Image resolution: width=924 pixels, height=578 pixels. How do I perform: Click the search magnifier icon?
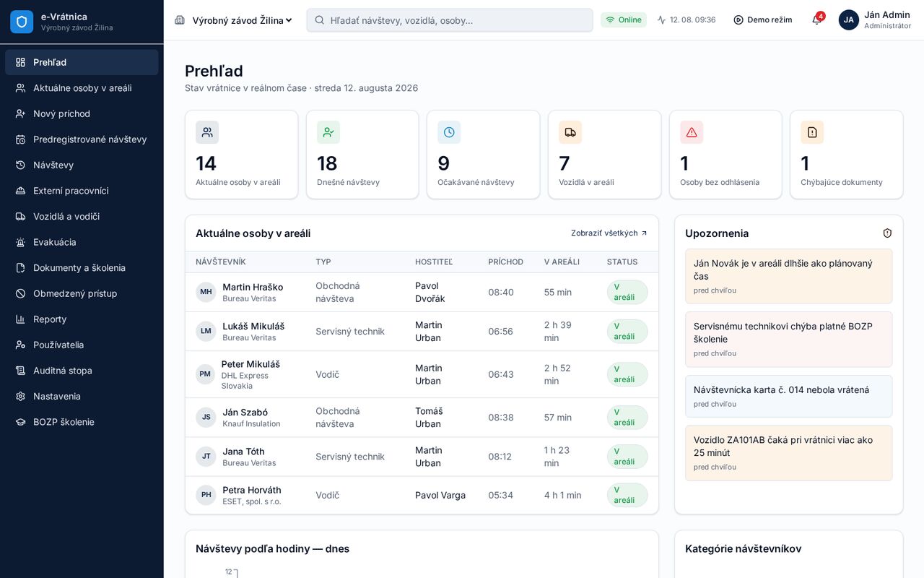coord(320,20)
